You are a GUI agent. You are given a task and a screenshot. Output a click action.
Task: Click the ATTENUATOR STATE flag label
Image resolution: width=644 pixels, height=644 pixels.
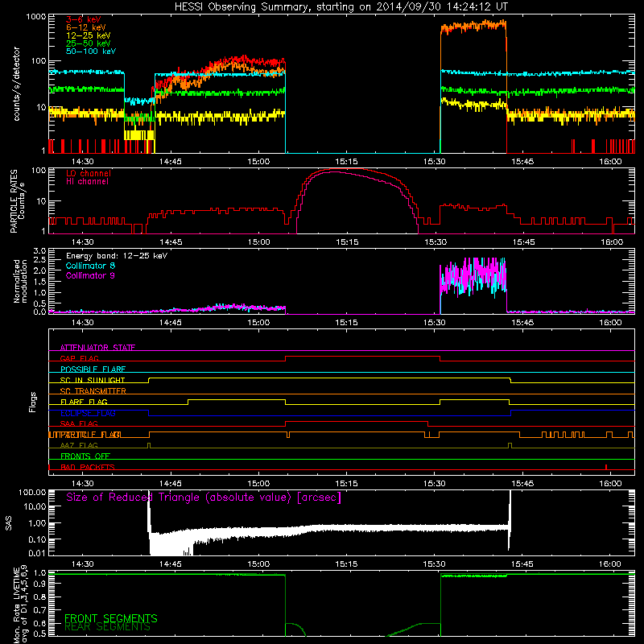tap(97, 348)
